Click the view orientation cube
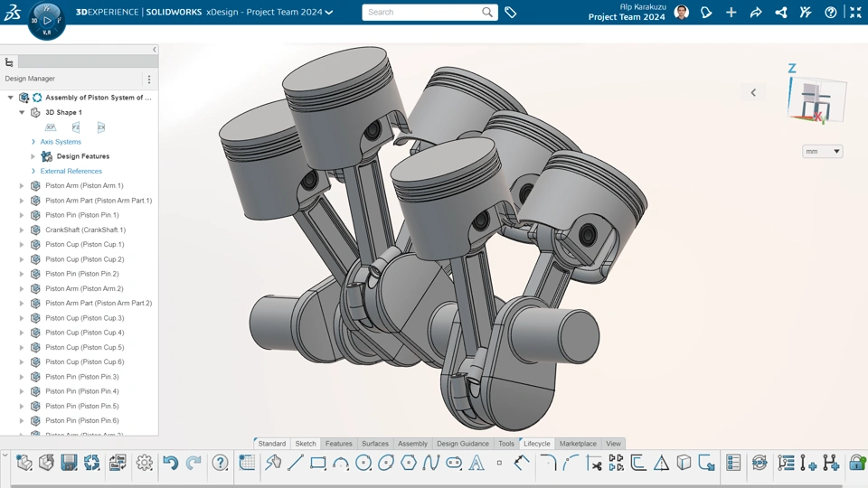The image size is (868, 488). [816, 101]
